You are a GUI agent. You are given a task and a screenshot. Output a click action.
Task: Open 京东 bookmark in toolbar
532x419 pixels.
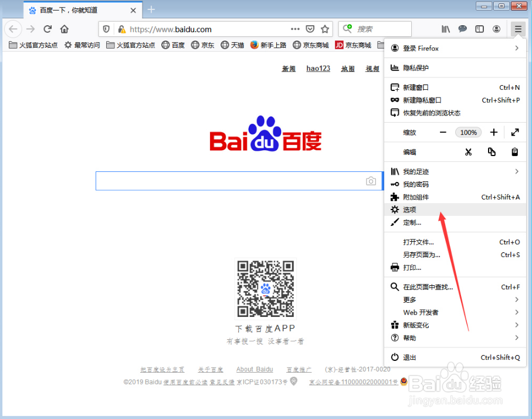click(202, 45)
